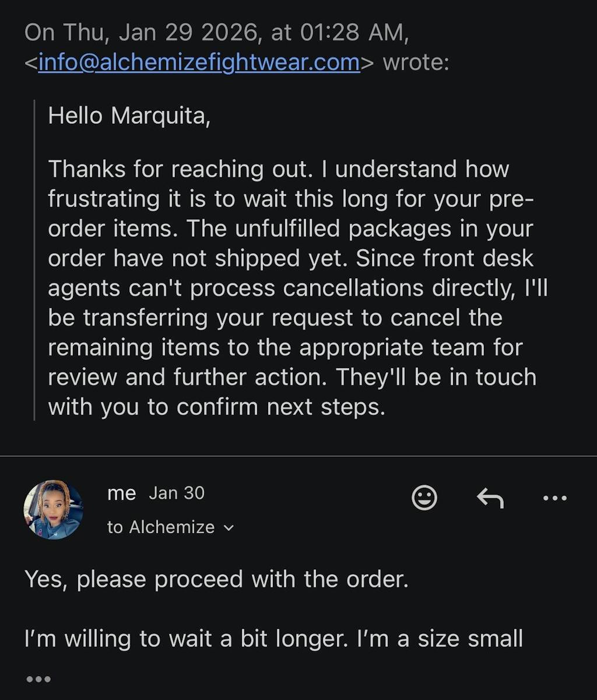Click the vertical quote bar beside quoted text
This screenshot has height=700, width=597.
(34, 260)
